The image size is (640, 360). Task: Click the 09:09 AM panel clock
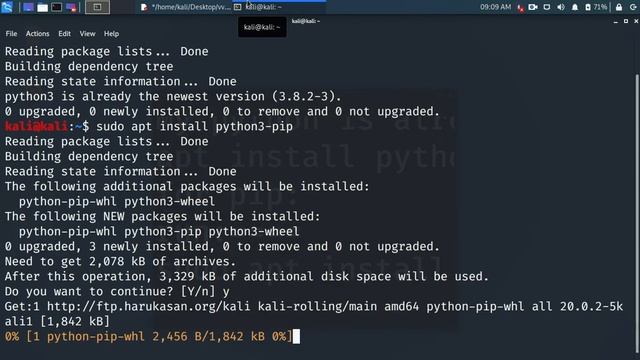point(496,7)
